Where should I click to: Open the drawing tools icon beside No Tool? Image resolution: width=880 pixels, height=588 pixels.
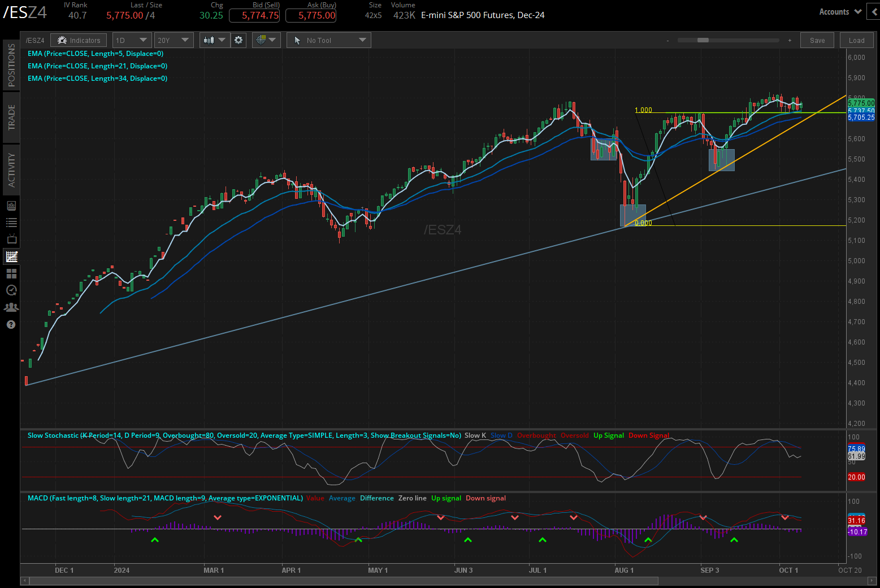(x=262, y=40)
